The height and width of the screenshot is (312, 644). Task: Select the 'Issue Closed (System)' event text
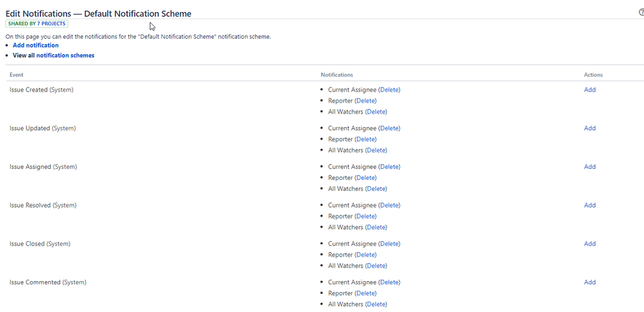point(40,244)
